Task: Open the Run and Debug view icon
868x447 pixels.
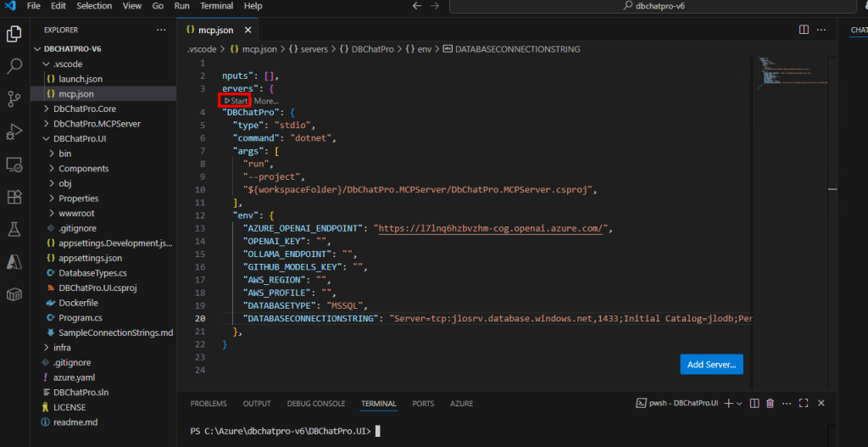Action: 14,131
